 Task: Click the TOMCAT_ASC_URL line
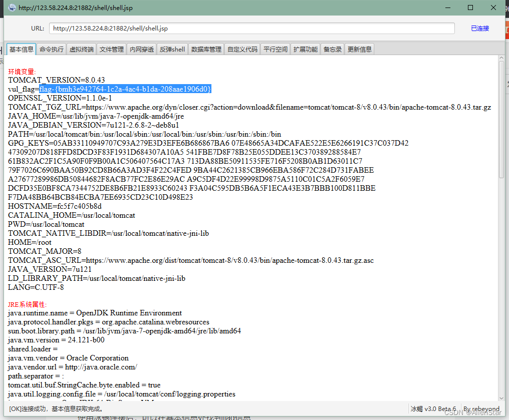coord(191,260)
